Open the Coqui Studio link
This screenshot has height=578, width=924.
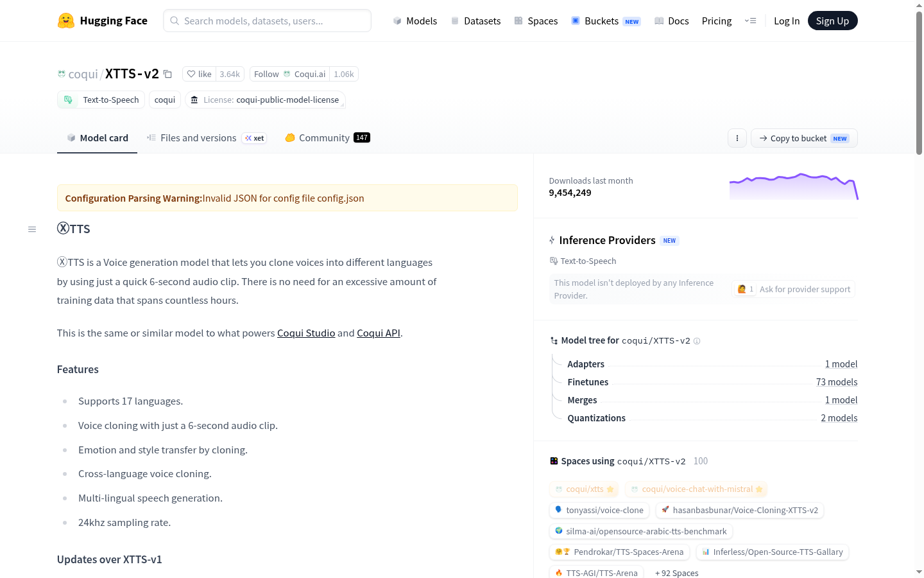(306, 333)
